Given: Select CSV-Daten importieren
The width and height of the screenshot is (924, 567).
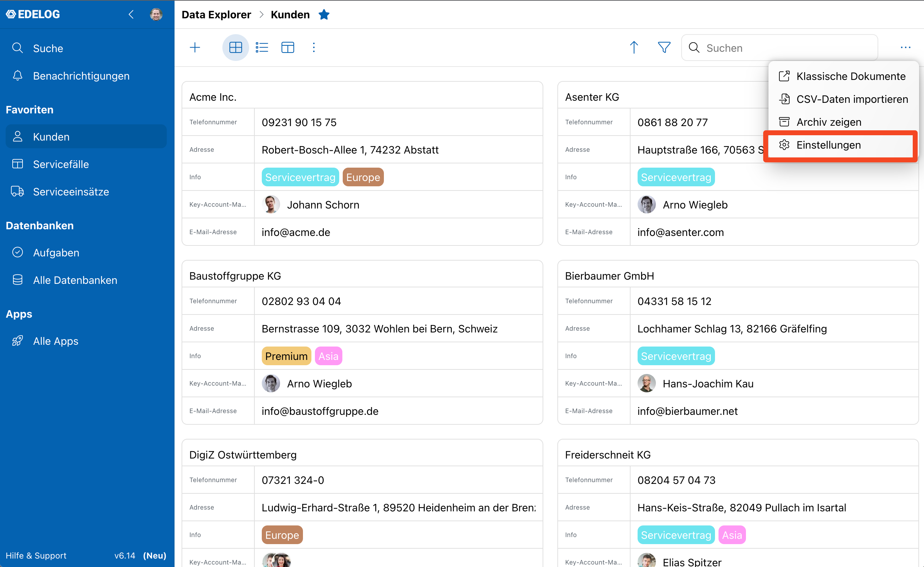Looking at the screenshot, I should [843, 99].
